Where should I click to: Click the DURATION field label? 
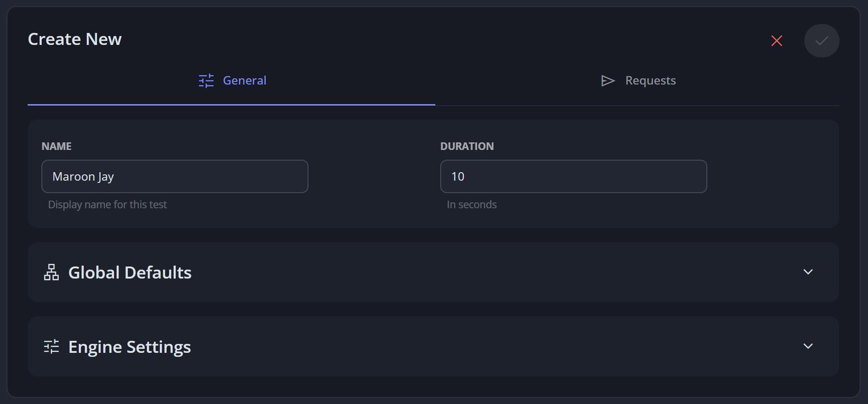467,146
